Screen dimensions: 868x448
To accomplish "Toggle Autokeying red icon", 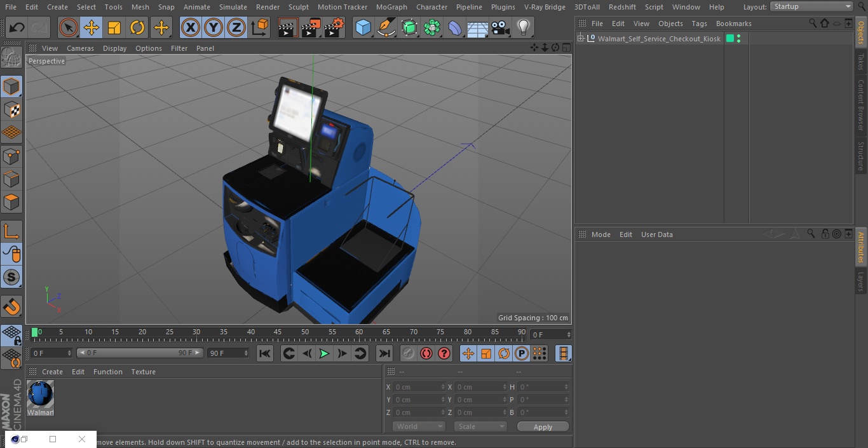I will [426, 353].
